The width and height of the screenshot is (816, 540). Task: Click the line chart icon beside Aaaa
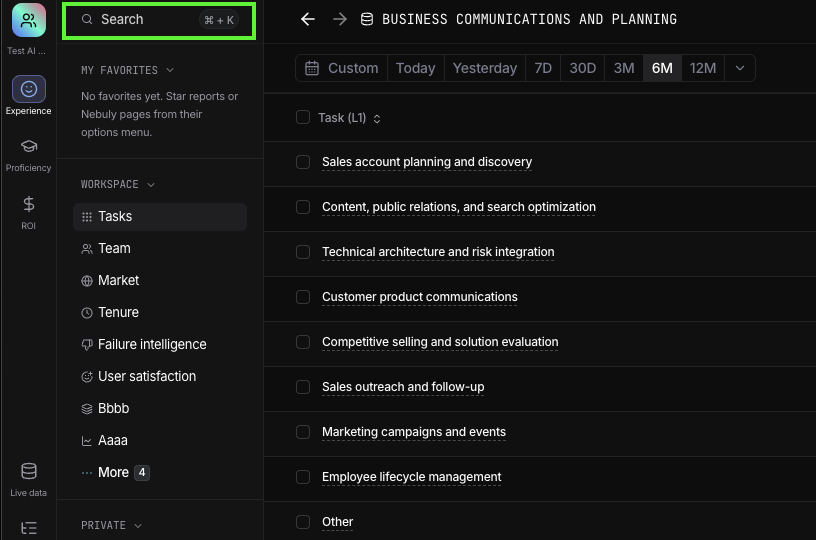(x=87, y=441)
